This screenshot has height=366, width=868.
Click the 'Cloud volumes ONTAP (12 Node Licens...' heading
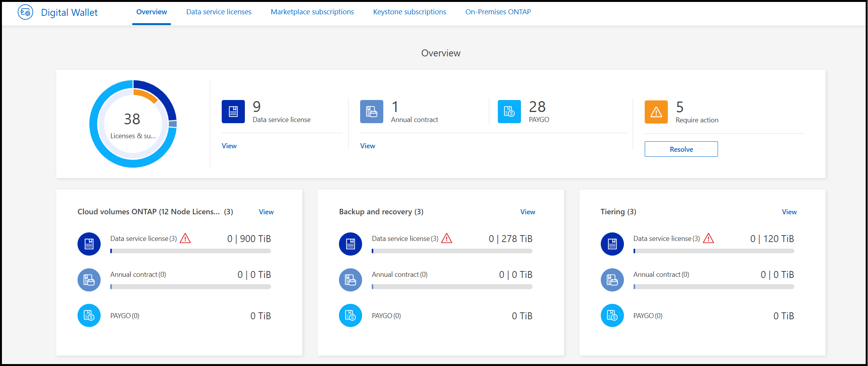point(149,212)
